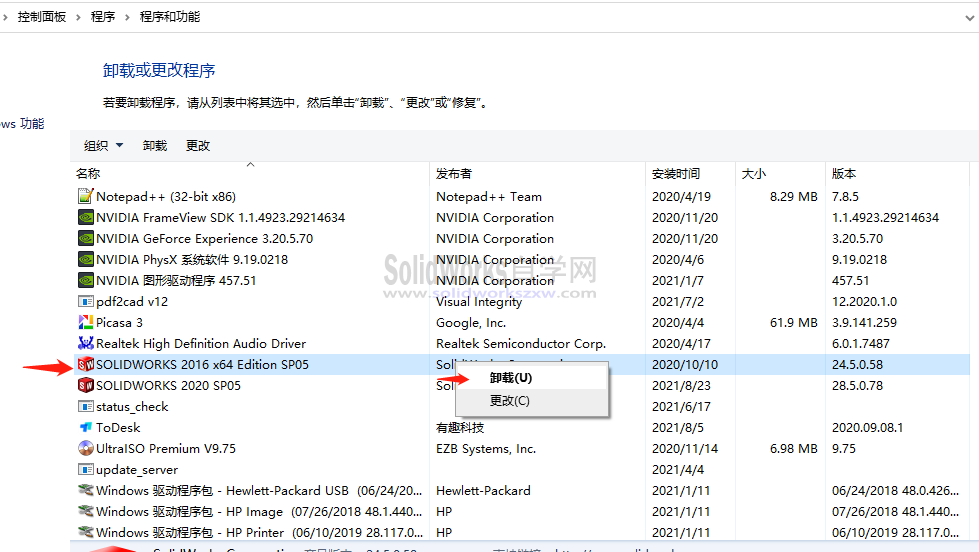Open the chevron after 控制面板 in breadcrumb
The width and height of the screenshot is (979, 552).
point(78,17)
